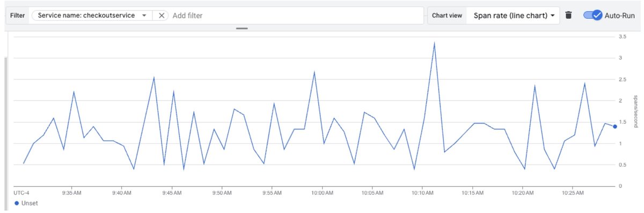Click the Chart view label
644x213 pixels.
[447, 16]
